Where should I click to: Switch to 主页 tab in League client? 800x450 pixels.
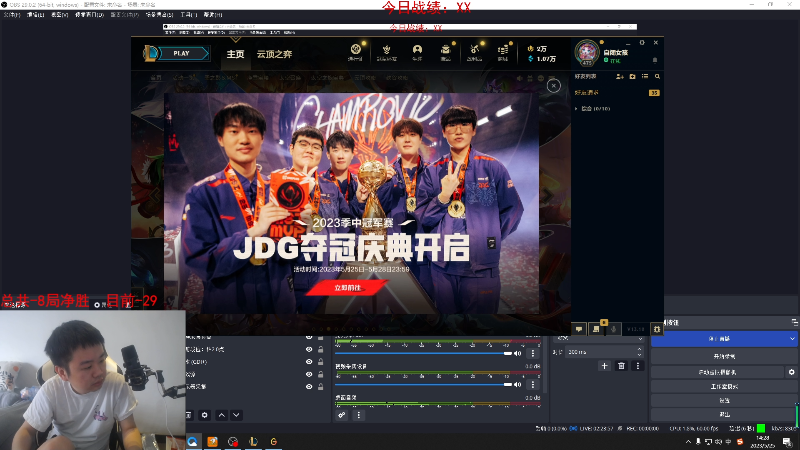[235, 54]
